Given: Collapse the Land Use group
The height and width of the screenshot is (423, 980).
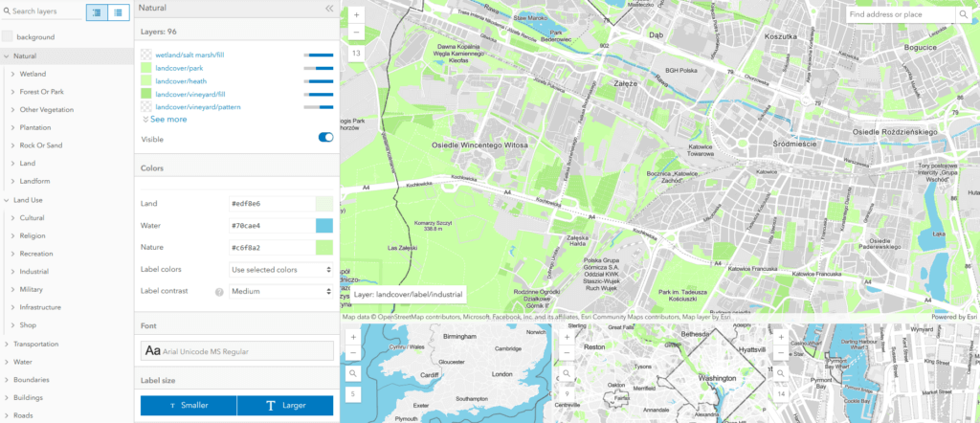Looking at the screenshot, I should point(6,200).
